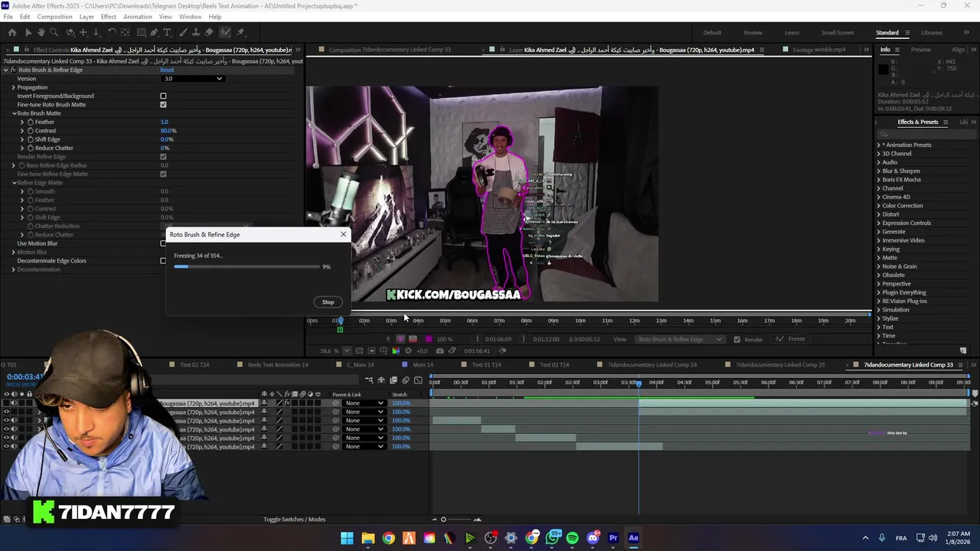Stop the Roto Brush freezing process
The image size is (980, 551).
tap(328, 302)
